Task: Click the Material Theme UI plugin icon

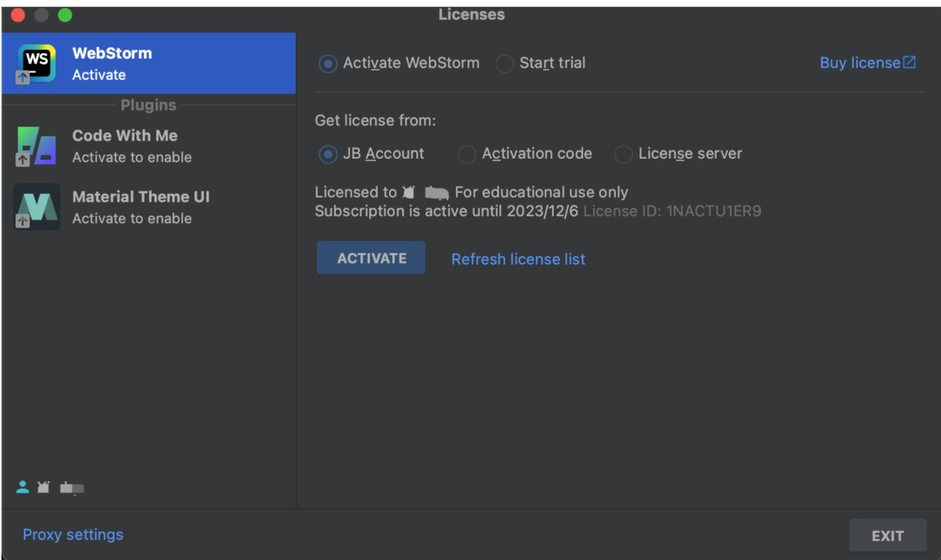Action: [36, 207]
